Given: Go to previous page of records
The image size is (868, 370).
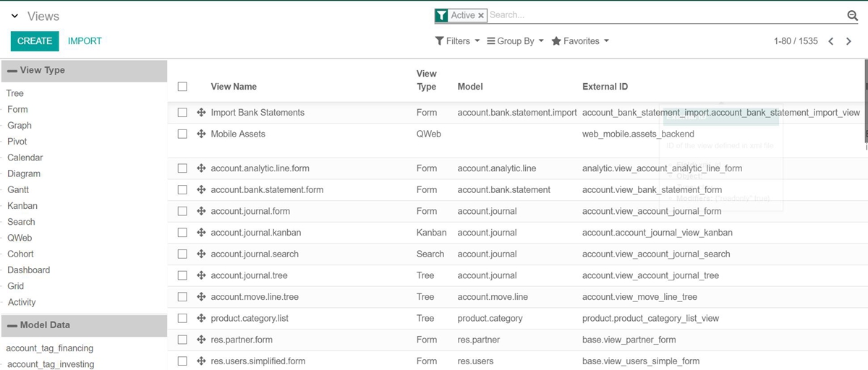Looking at the screenshot, I should 831,41.
